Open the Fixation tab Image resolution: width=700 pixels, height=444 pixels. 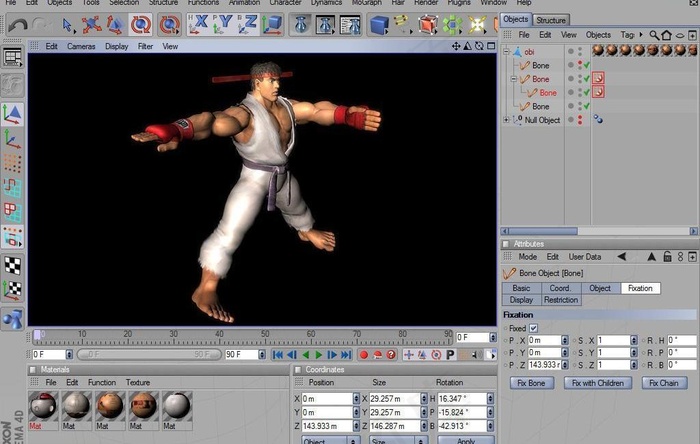[x=640, y=288]
